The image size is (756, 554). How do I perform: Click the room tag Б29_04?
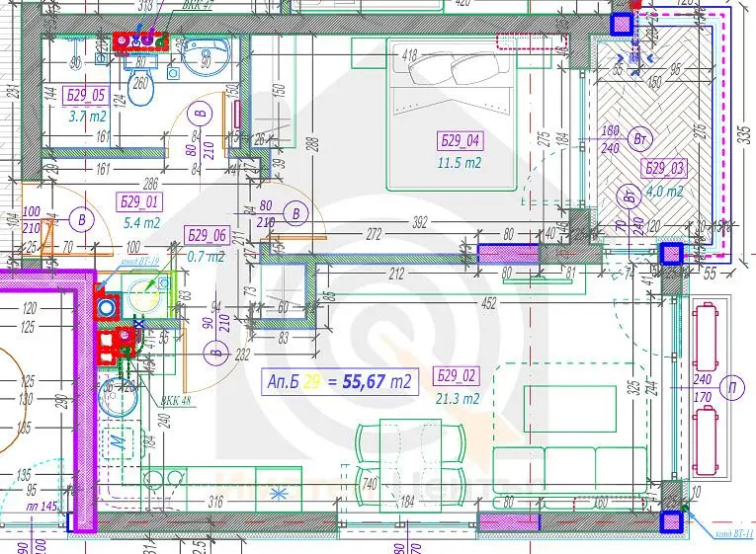(x=460, y=139)
